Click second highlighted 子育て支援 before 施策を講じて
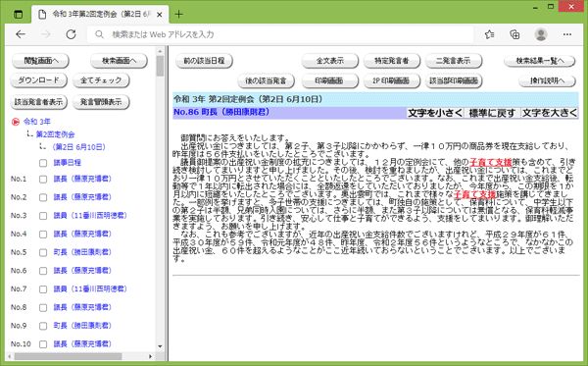Viewport: 588px width, 366px height. click(474, 194)
